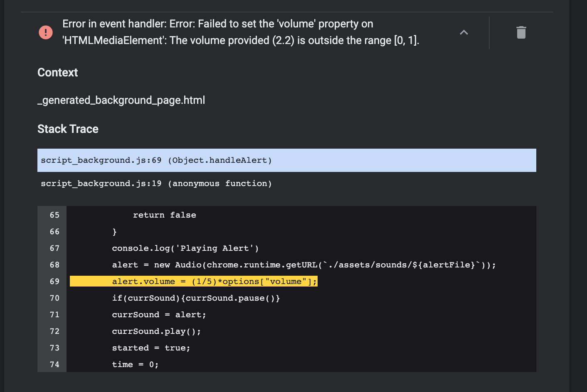Click the currSound.play() code line
This screenshot has height=392, width=587.
(x=156, y=331)
